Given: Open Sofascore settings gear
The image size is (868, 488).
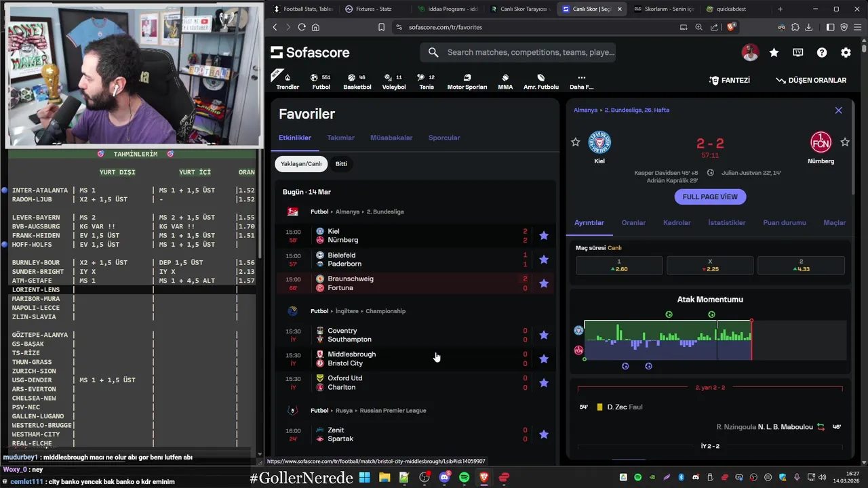Looking at the screenshot, I should pos(846,52).
